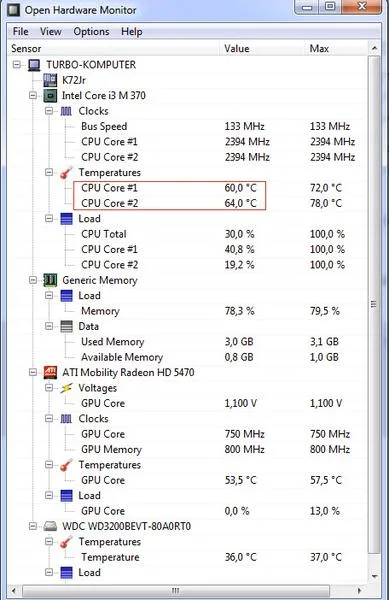Click the GPU Load bar icon
This screenshot has width=389, height=600.
click(x=66, y=496)
